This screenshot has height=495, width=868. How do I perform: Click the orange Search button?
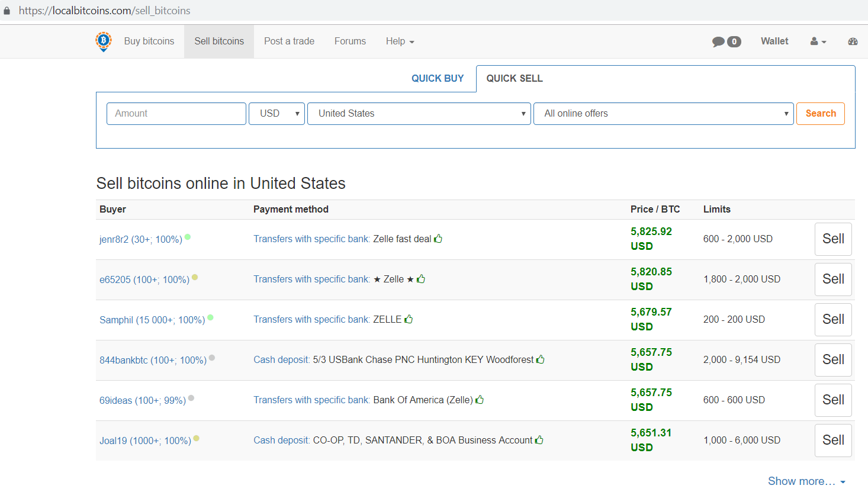821,114
